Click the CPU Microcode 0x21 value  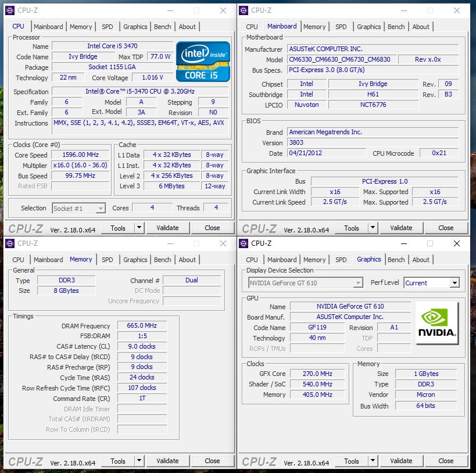coord(439,153)
